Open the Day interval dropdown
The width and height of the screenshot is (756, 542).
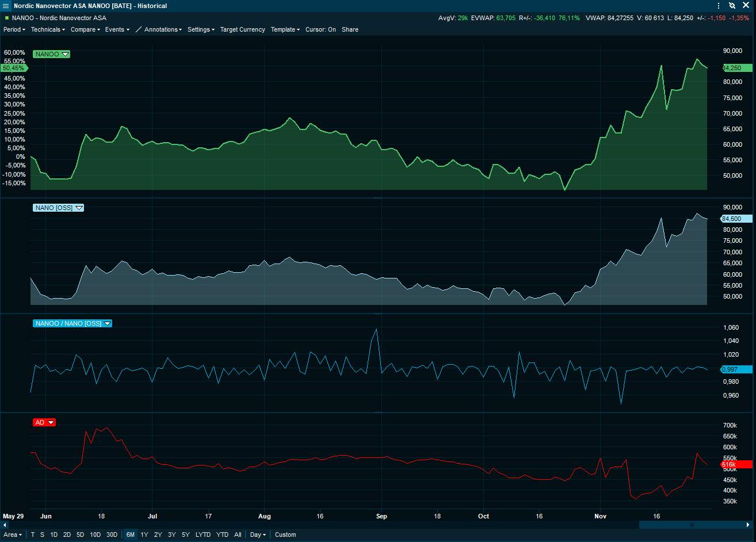258,535
